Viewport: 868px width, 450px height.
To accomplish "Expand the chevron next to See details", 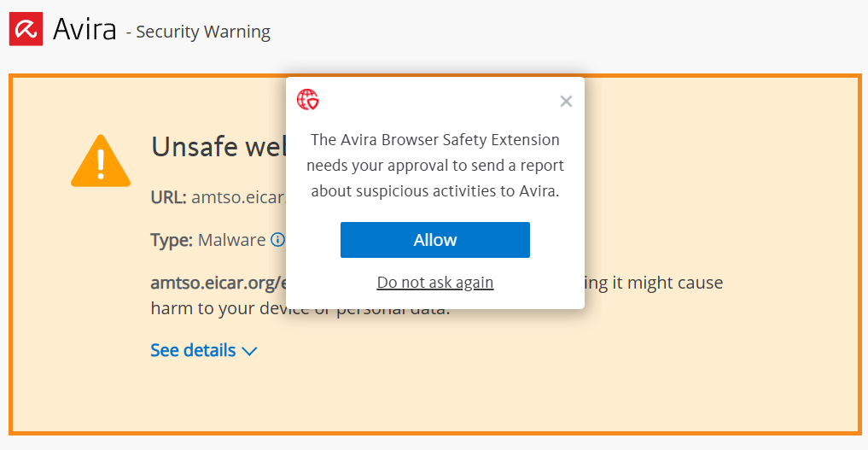I will point(250,352).
